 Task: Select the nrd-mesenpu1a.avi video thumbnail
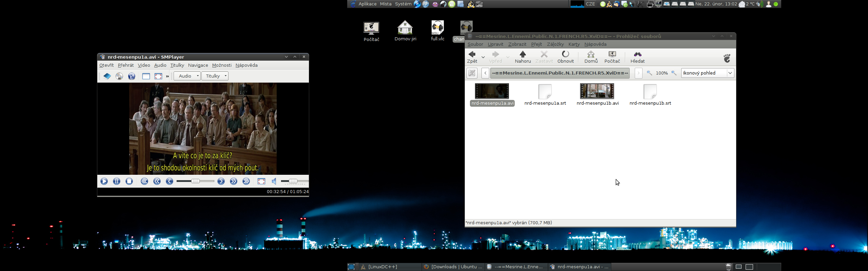(x=492, y=91)
